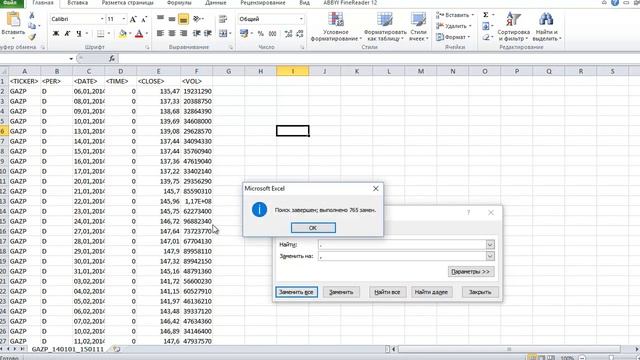Confirm the message with OK button

tap(313, 228)
